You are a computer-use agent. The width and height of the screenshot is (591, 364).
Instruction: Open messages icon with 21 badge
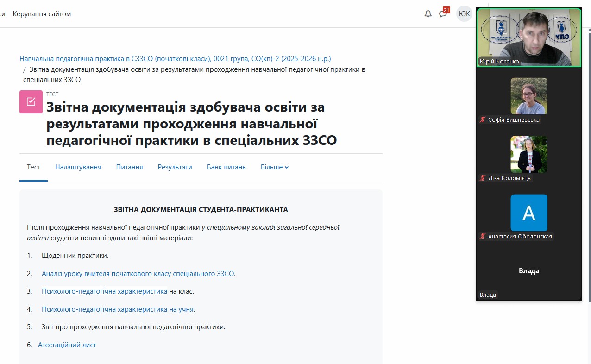pos(443,14)
